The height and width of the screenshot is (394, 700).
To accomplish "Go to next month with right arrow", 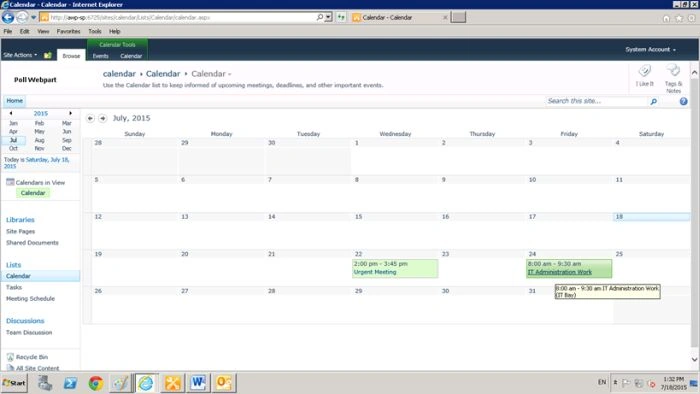I will tap(103, 118).
